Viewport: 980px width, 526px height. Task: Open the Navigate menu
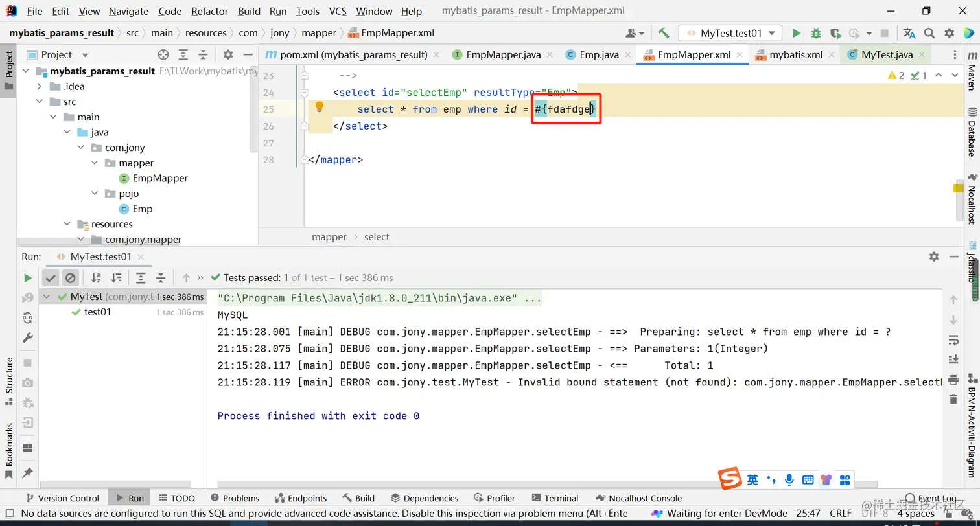pyautogui.click(x=128, y=11)
